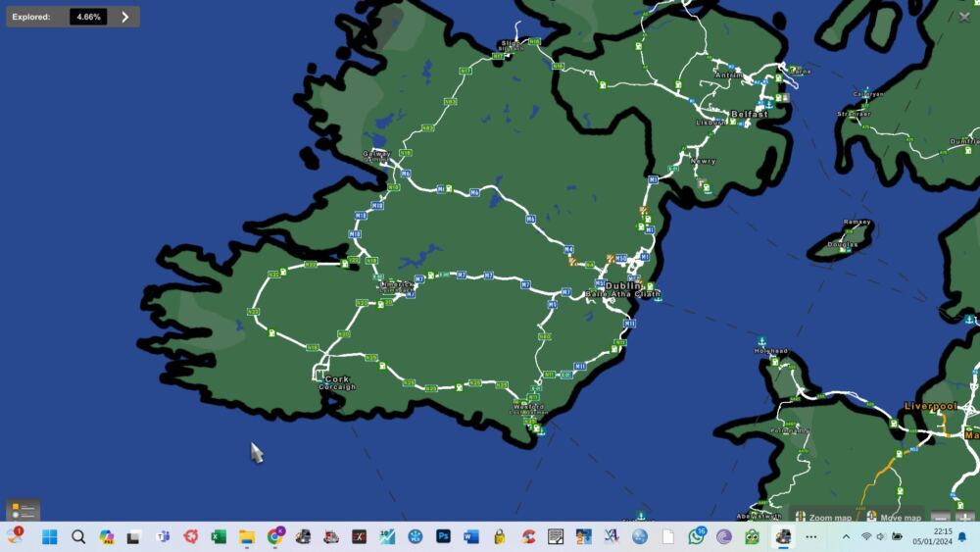The width and height of the screenshot is (980, 552).
Task: Expand the Explored percentage arrow
Action: (124, 17)
